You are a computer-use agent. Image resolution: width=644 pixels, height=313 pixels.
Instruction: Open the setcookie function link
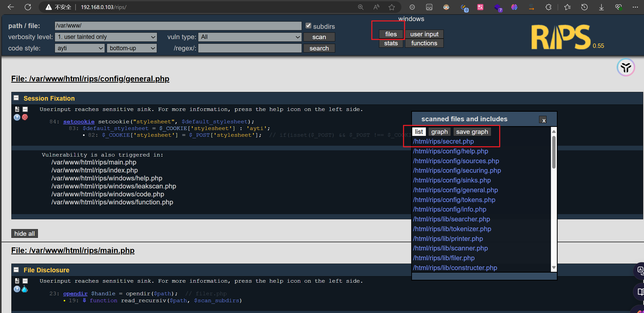[79, 121]
